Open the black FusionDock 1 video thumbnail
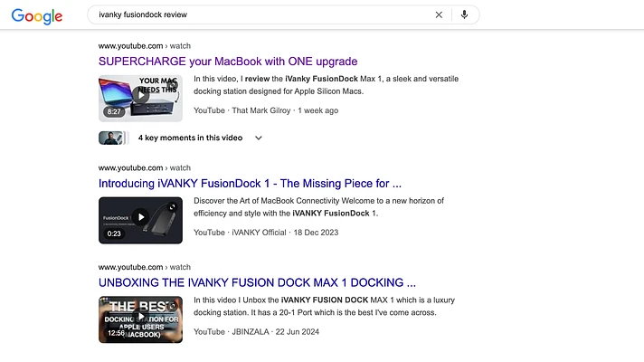Screen dimensions: 644x362 click(x=140, y=220)
